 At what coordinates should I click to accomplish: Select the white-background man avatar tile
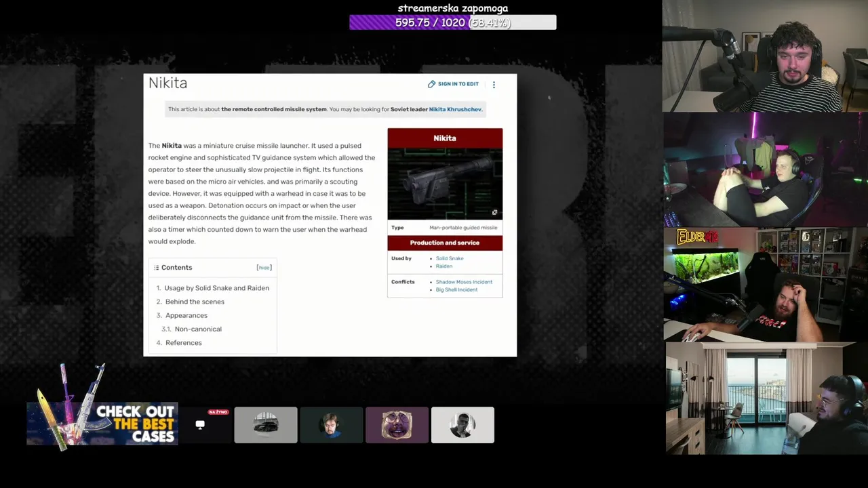point(462,425)
